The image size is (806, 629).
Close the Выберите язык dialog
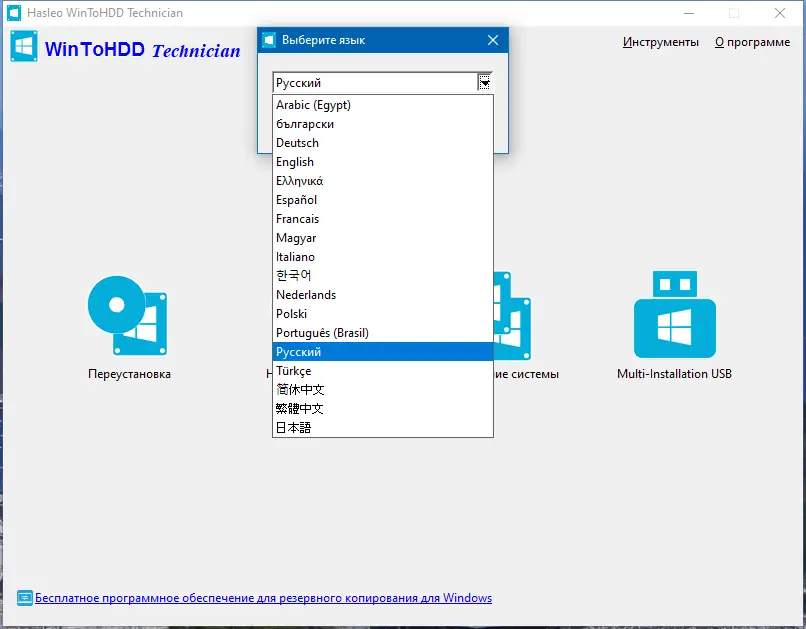point(492,40)
